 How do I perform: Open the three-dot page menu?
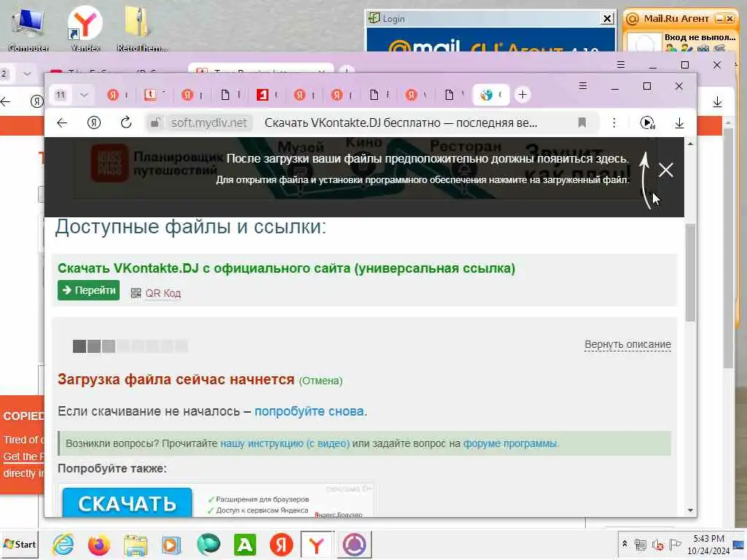(x=614, y=122)
